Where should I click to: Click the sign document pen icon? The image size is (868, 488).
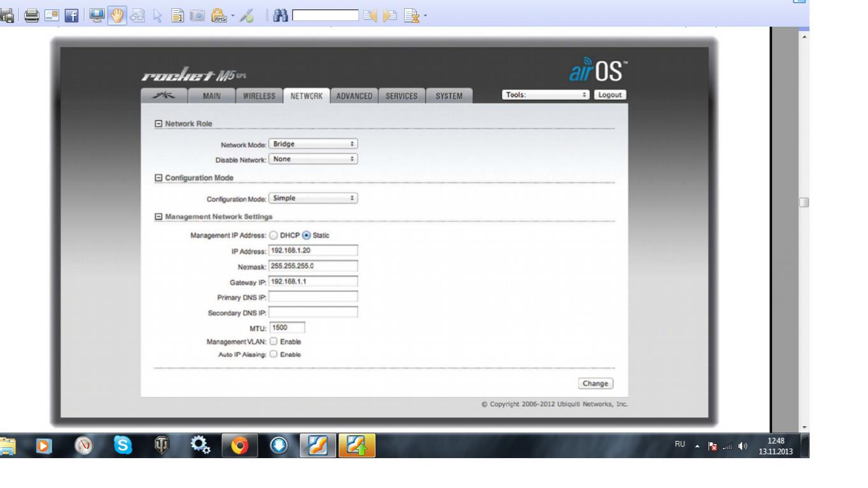pyautogui.click(x=248, y=15)
